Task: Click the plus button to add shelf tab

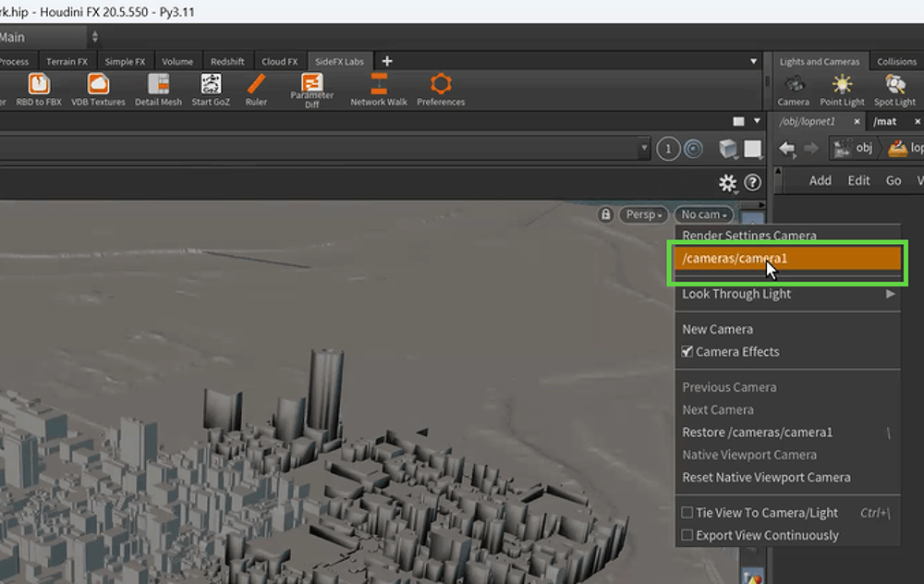Action: coord(387,61)
